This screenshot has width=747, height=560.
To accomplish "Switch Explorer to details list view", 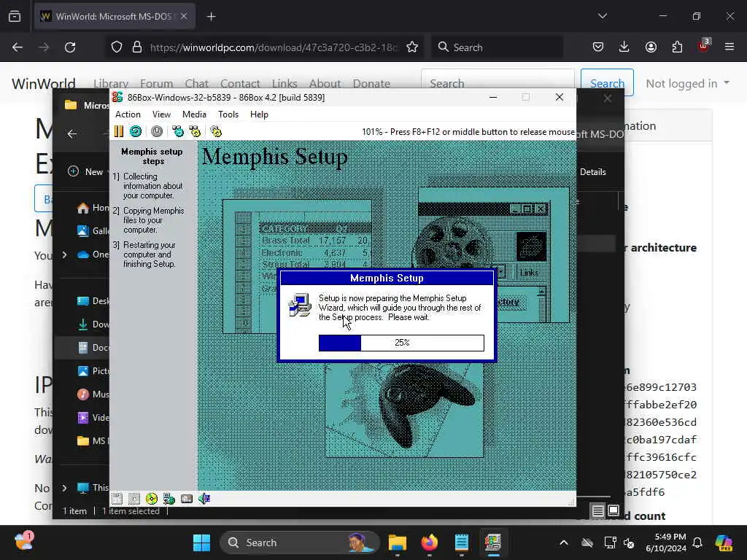I will tap(597, 511).
